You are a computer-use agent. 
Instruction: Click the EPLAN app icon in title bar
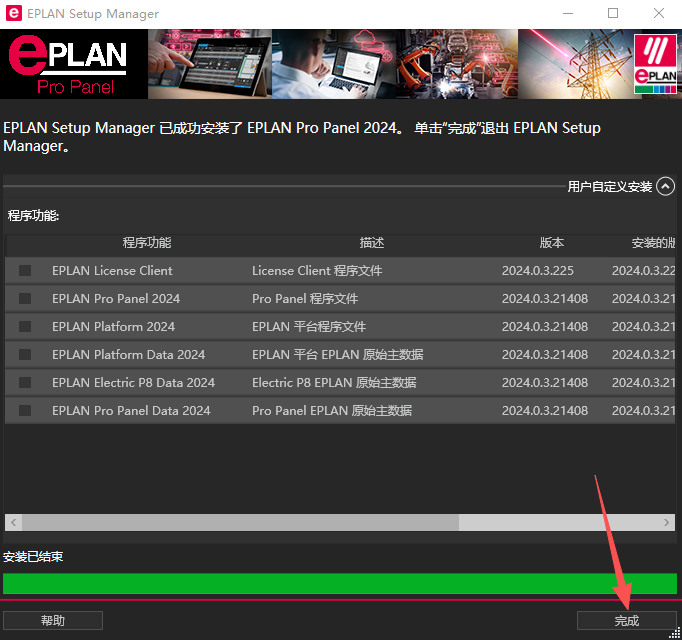[13, 13]
